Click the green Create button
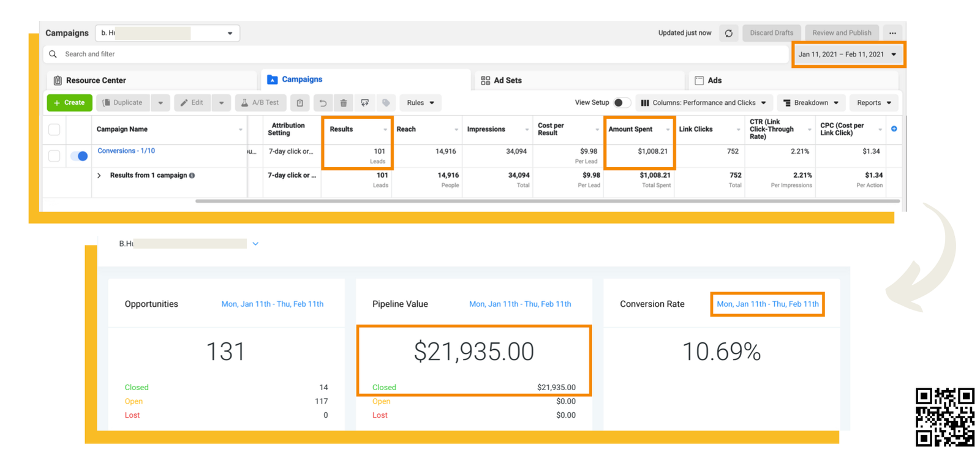The height and width of the screenshot is (452, 980). [69, 103]
